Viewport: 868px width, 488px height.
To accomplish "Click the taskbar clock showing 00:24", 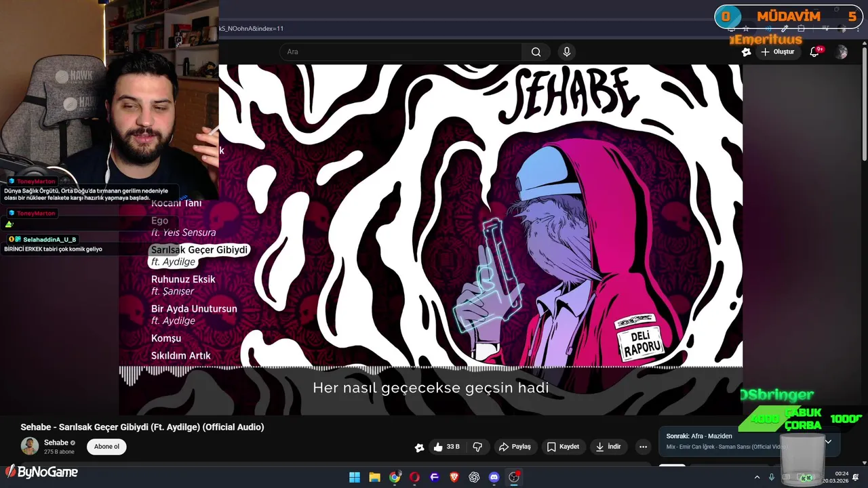I will [836, 477].
